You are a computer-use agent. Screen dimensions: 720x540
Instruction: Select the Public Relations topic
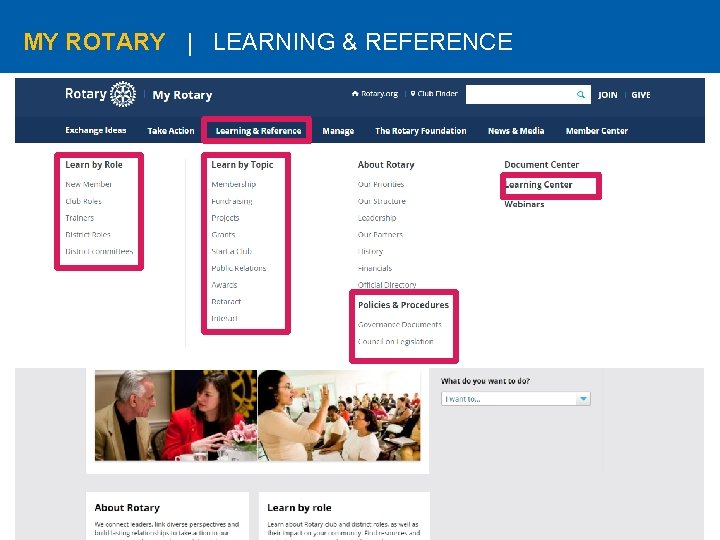pos(238,268)
